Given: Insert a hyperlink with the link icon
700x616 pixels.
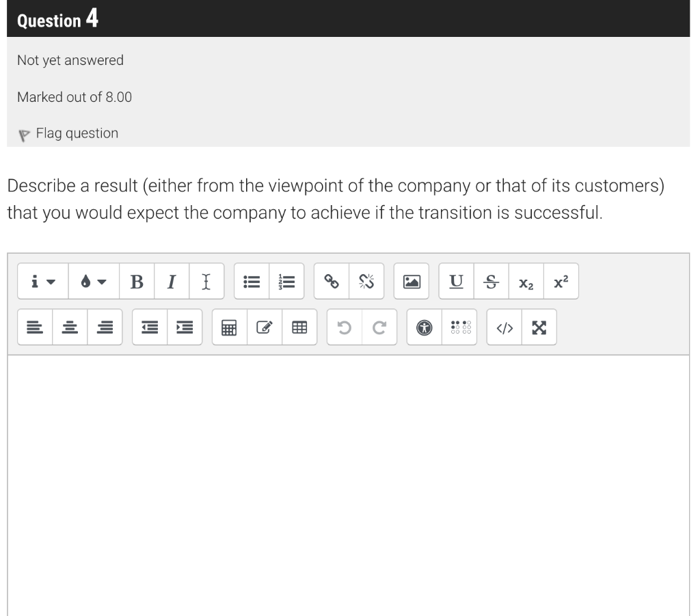Looking at the screenshot, I should (332, 281).
